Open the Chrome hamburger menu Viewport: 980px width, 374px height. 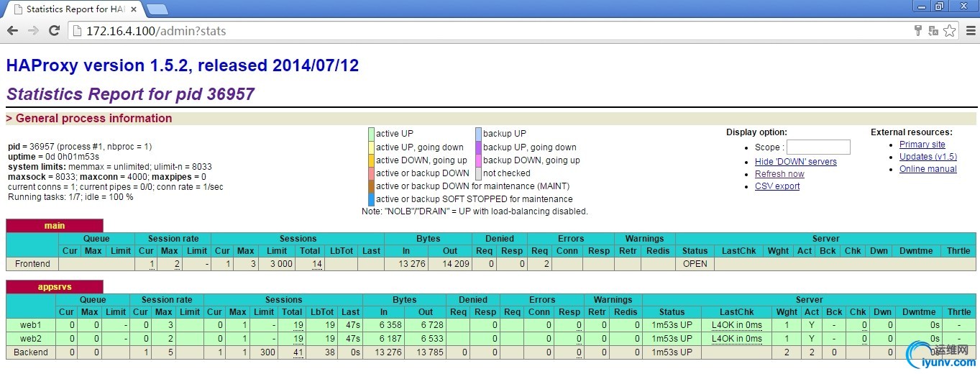pyautogui.click(x=969, y=31)
